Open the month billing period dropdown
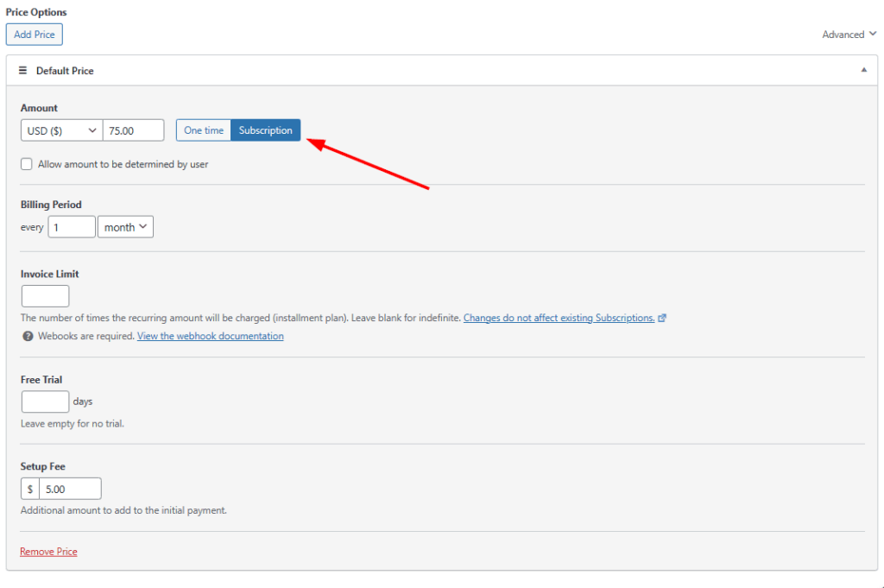This screenshot has width=884, height=588. point(125,227)
